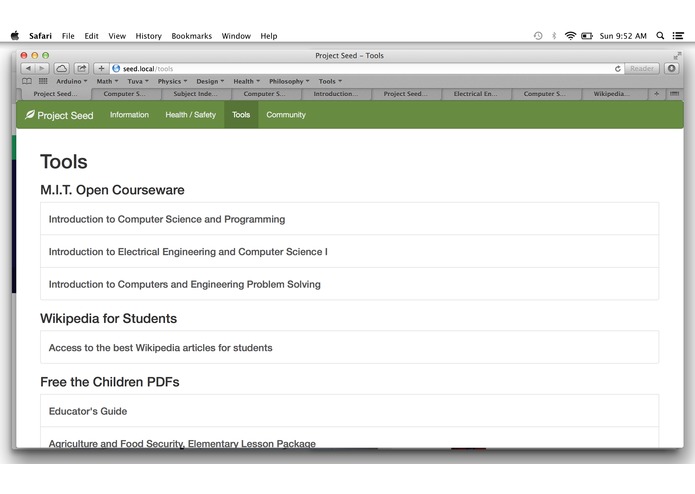Switch to the Introduction... tab
Image resolution: width=695 pixels, height=494 pixels.
point(336,93)
